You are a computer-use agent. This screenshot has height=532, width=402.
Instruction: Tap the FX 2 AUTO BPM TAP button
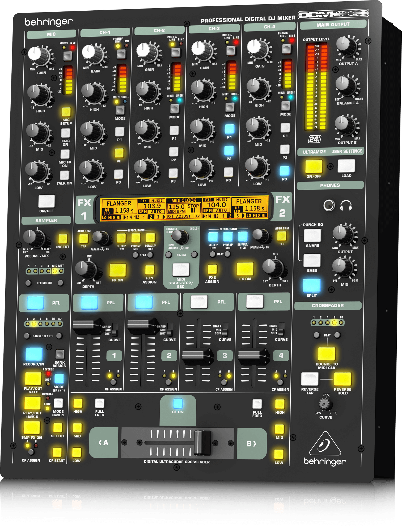pos(282,236)
